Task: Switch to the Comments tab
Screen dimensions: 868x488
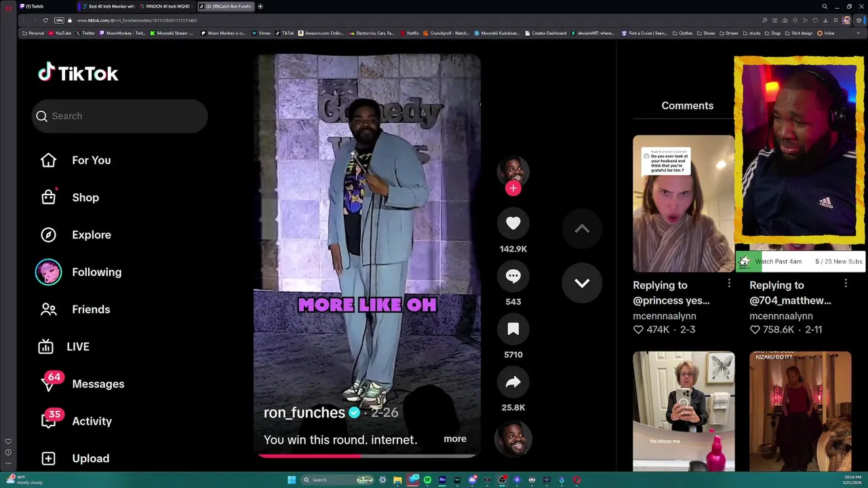Action: coord(688,106)
